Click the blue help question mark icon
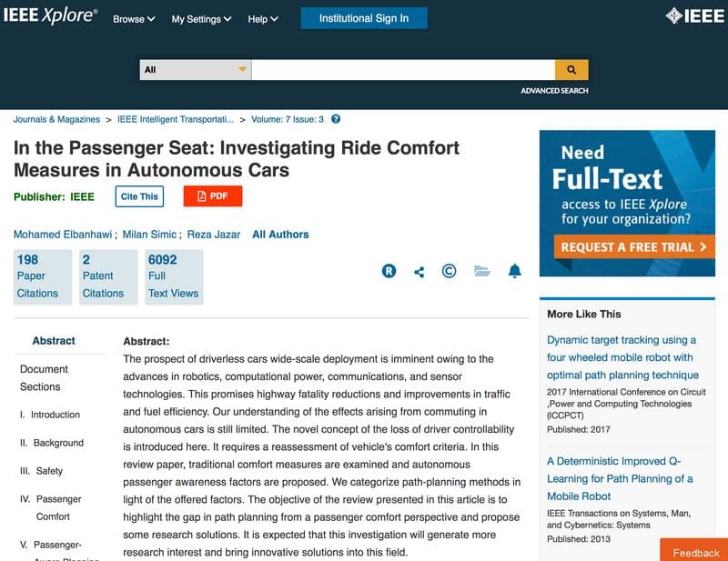Viewport: 728px width, 561px height. [x=336, y=119]
